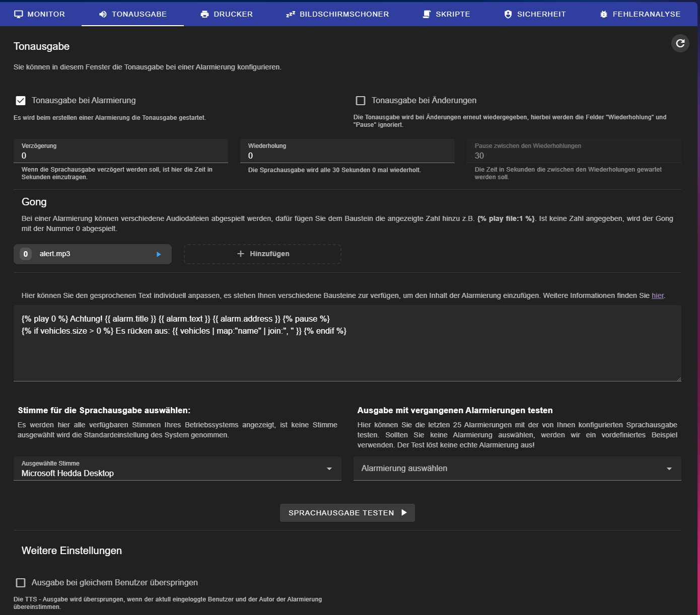
Task: Play the alert.mp3 gong preview
Action: point(159,254)
